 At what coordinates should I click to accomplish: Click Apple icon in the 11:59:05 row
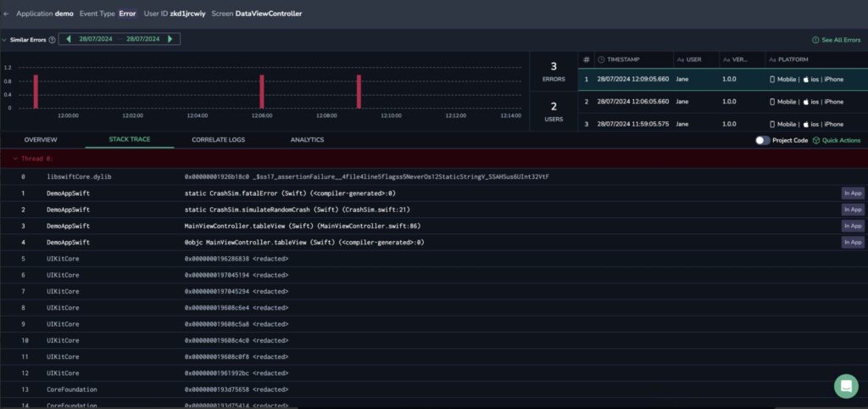[x=806, y=124]
